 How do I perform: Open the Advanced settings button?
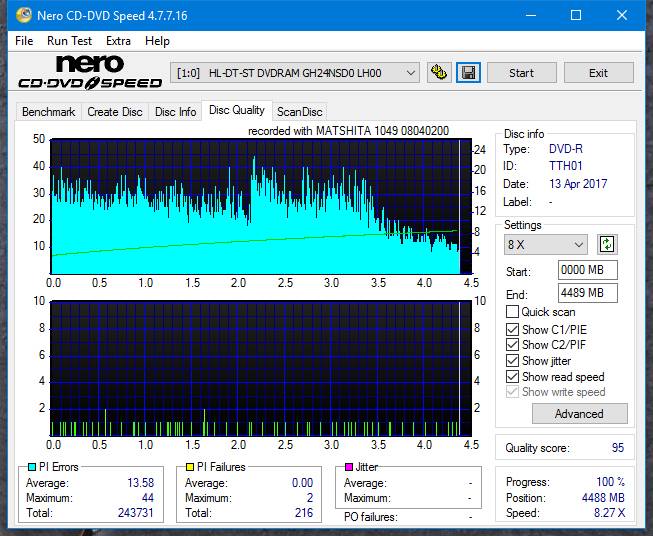[579, 414]
